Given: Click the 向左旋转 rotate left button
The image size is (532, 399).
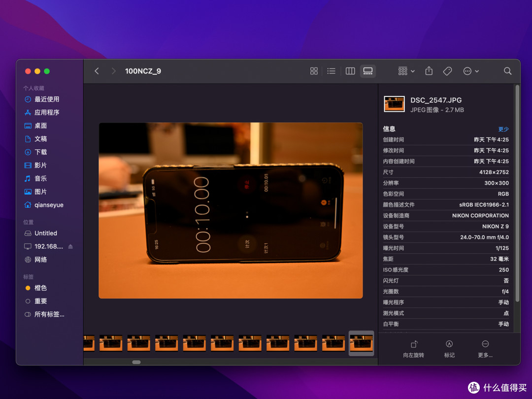Looking at the screenshot, I should click(x=414, y=349).
